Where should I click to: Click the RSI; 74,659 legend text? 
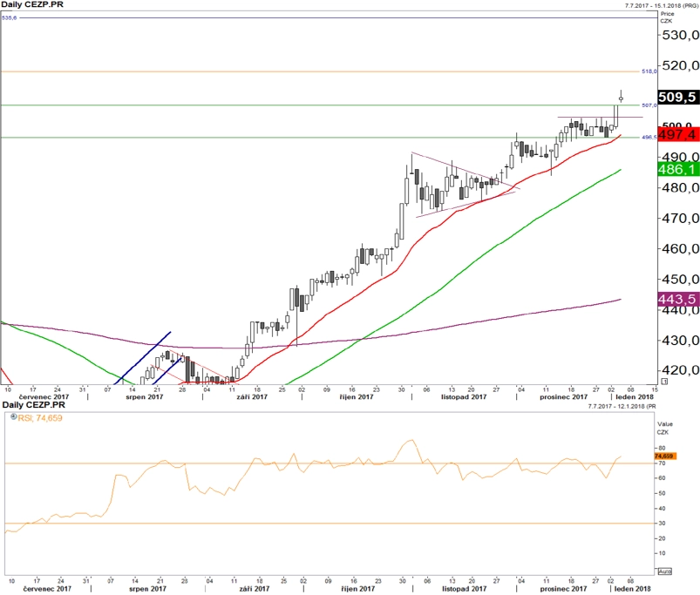(x=40, y=418)
